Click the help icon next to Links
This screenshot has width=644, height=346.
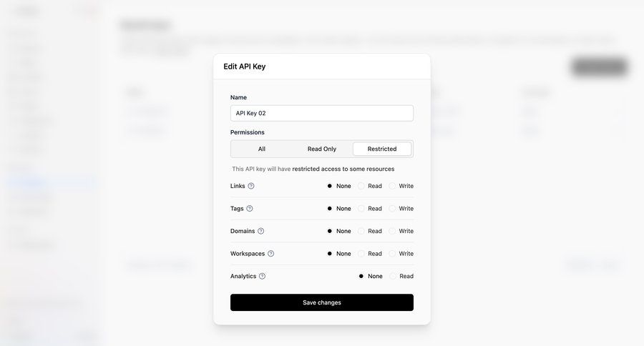[x=251, y=186]
